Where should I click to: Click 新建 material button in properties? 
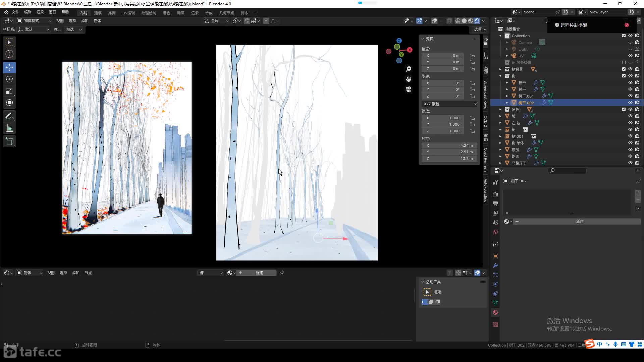[x=580, y=222]
